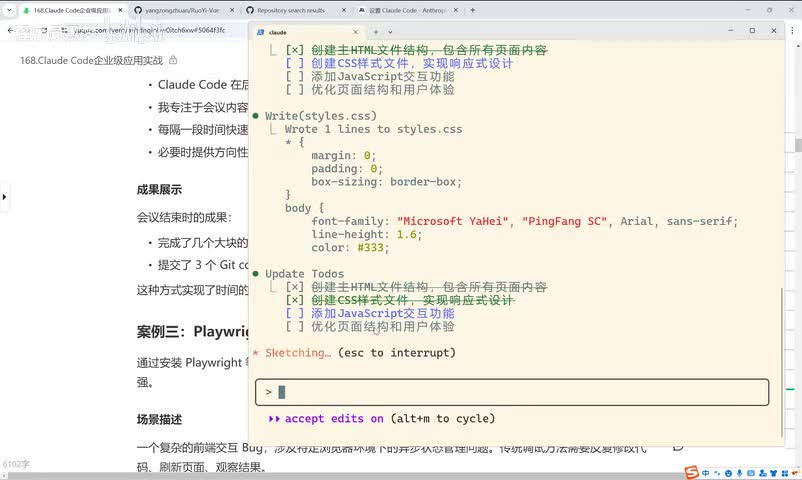The width and height of the screenshot is (802, 480).
Task: Click the browser page scrollbar thumb
Action: click(x=798, y=145)
